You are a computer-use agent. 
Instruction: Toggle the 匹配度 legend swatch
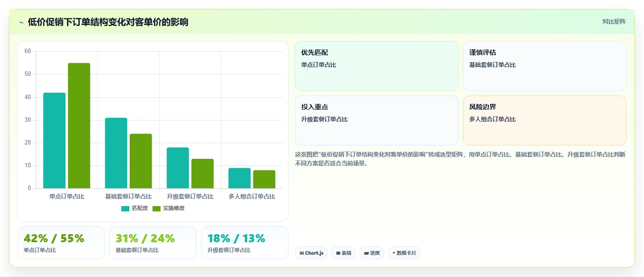click(x=125, y=209)
